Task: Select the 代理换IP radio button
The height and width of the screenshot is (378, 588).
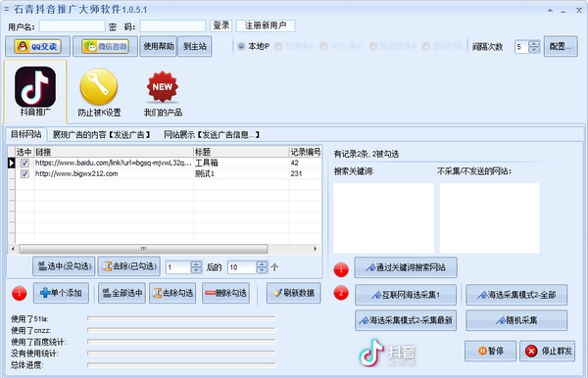Action: point(278,46)
